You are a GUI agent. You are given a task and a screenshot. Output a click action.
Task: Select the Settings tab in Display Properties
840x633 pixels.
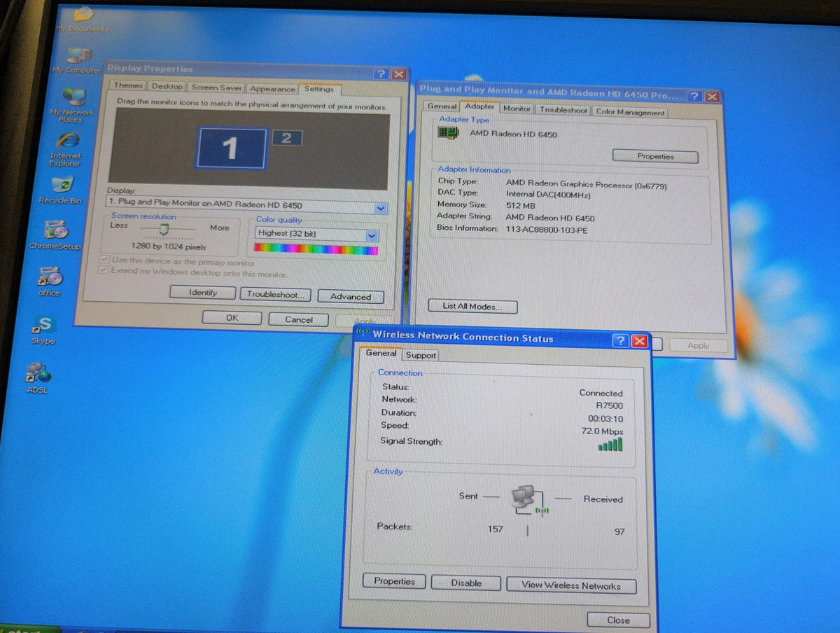(x=319, y=89)
